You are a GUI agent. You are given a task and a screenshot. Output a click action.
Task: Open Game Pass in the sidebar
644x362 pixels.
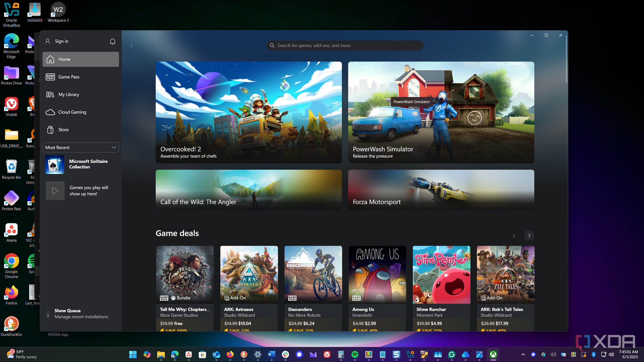tap(81, 77)
